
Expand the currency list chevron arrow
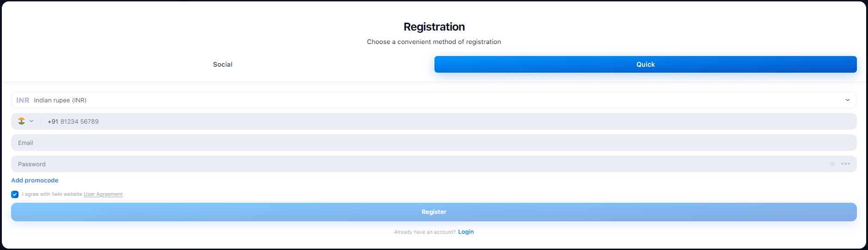point(847,100)
